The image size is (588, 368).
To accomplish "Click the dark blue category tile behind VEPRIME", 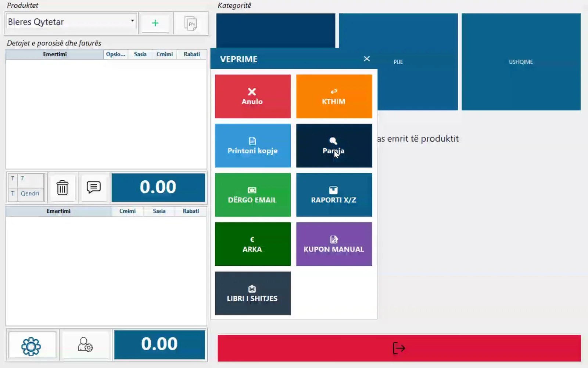I will (x=276, y=31).
